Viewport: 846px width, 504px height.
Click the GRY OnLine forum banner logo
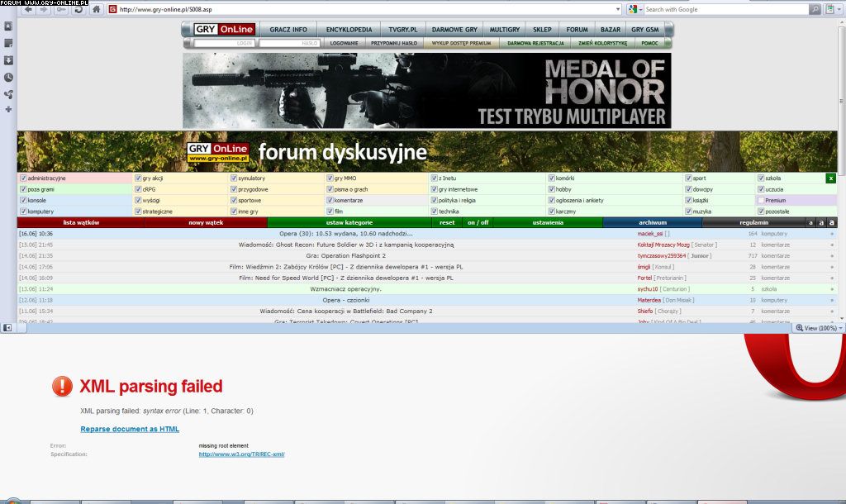(218, 152)
